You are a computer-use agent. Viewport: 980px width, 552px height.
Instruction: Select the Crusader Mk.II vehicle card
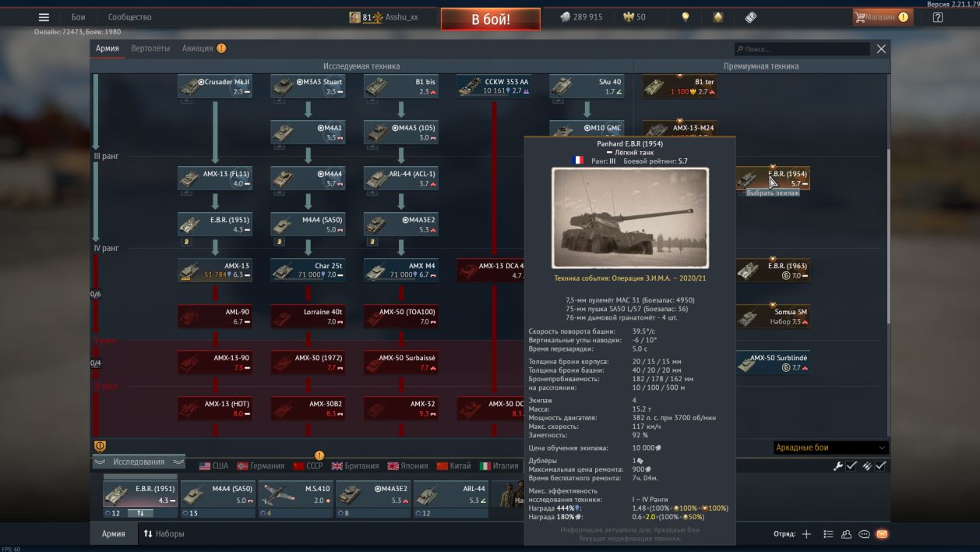pos(215,86)
